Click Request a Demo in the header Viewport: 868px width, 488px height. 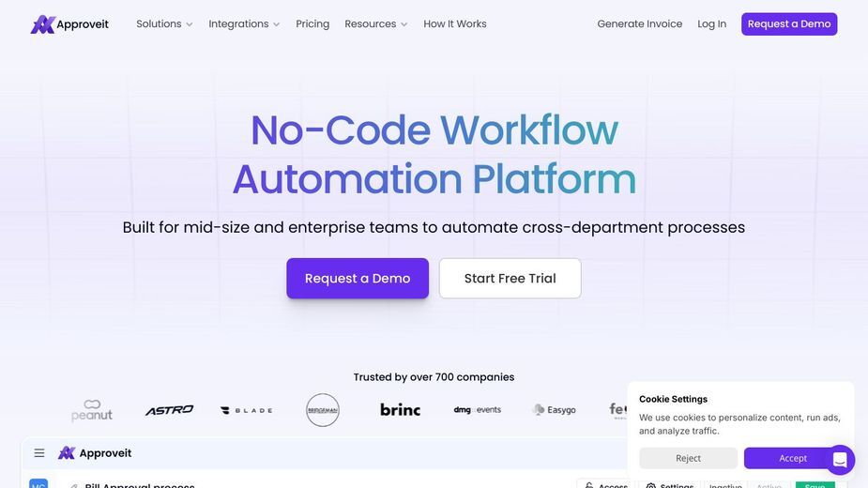tap(789, 23)
